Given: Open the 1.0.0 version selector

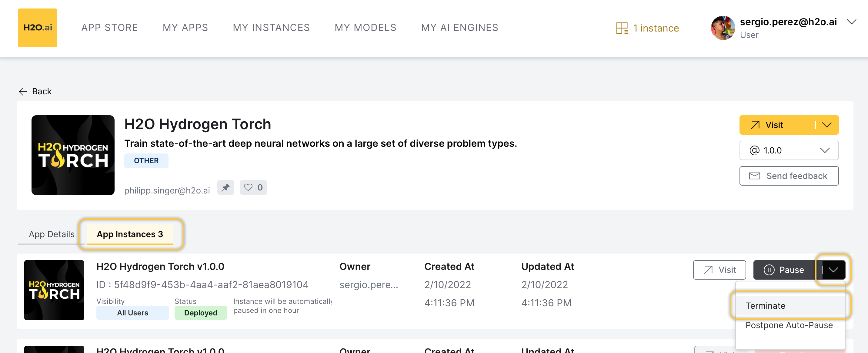Looking at the screenshot, I should [789, 150].
